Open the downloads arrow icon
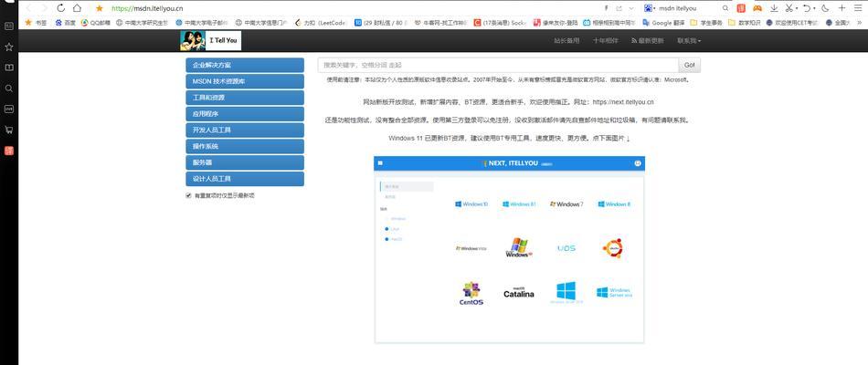 pyautogui.click(x=774, y=8)
